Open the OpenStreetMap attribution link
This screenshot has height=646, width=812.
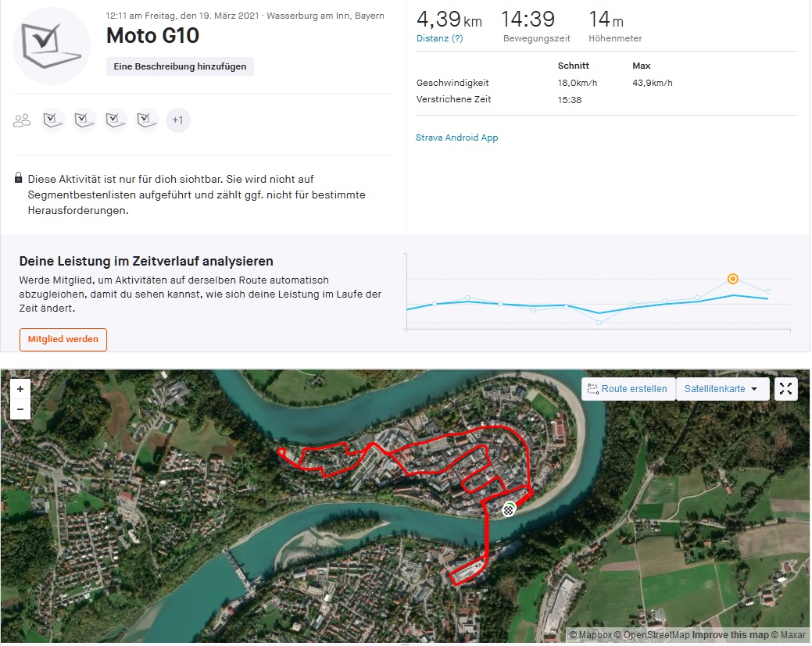654,635
